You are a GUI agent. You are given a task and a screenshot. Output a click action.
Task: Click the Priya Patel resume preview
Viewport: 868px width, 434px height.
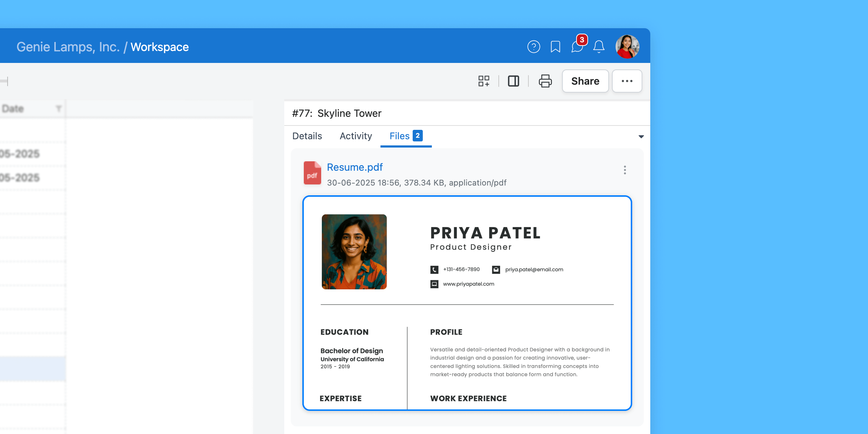click(467, 303)
